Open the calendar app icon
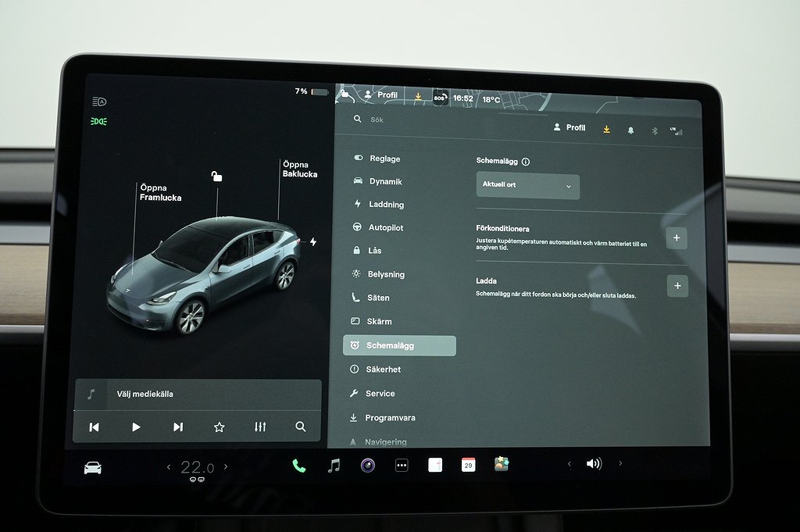 coord(468,465)
